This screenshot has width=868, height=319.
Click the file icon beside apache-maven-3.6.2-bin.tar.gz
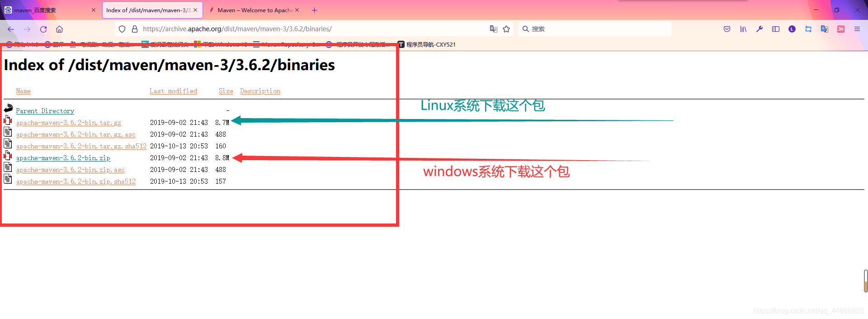[8, 120]
